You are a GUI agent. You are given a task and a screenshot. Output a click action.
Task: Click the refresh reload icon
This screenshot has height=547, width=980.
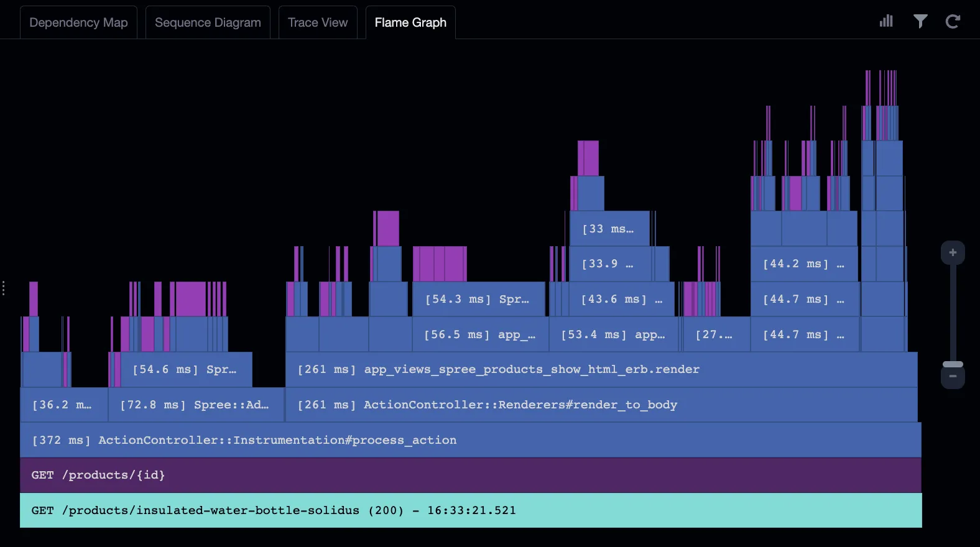point(953,22)
